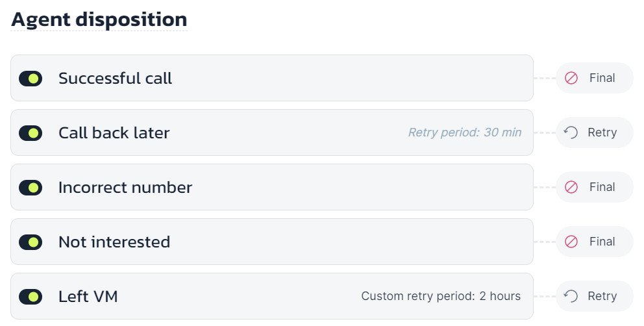This screenshot has height=326, width=644.
Task: Click the Retry arrow icon for Call back later
Action: pyautogui.click(x=571, y=132)
